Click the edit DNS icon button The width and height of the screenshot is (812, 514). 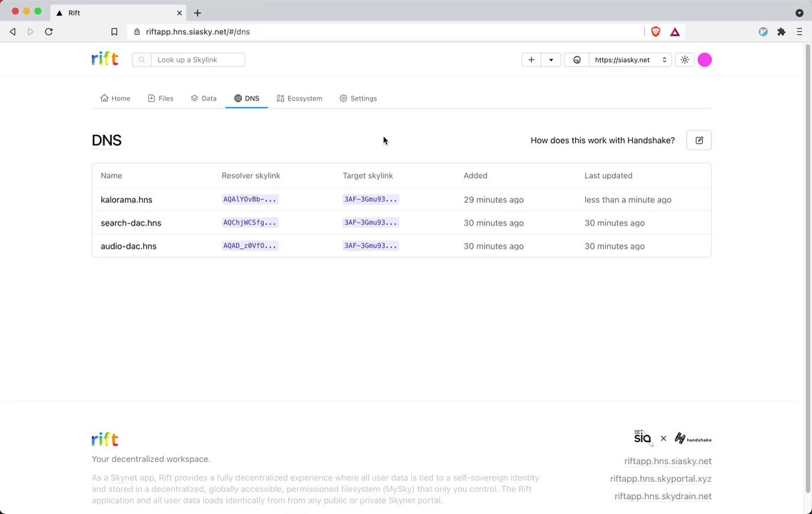(x=699, y=141)
